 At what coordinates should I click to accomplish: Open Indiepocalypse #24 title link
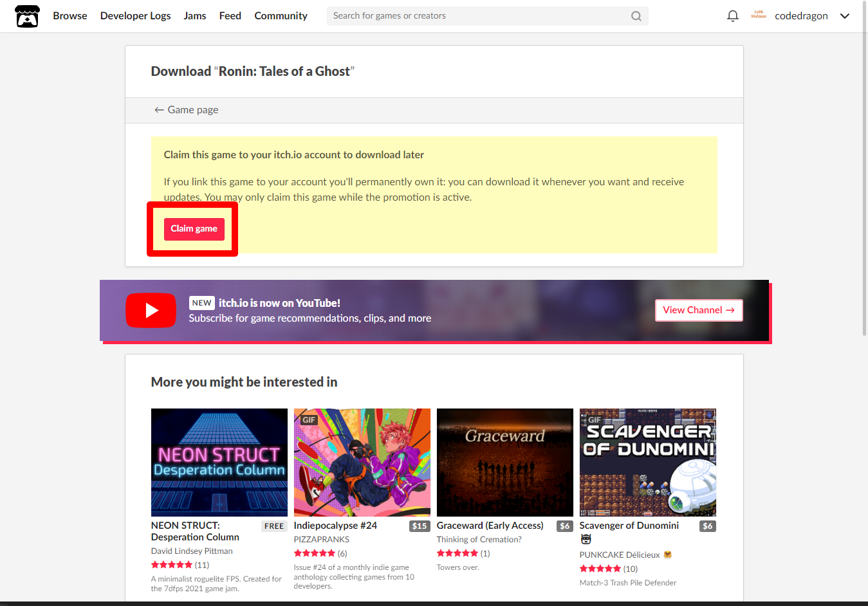(335, 526)
